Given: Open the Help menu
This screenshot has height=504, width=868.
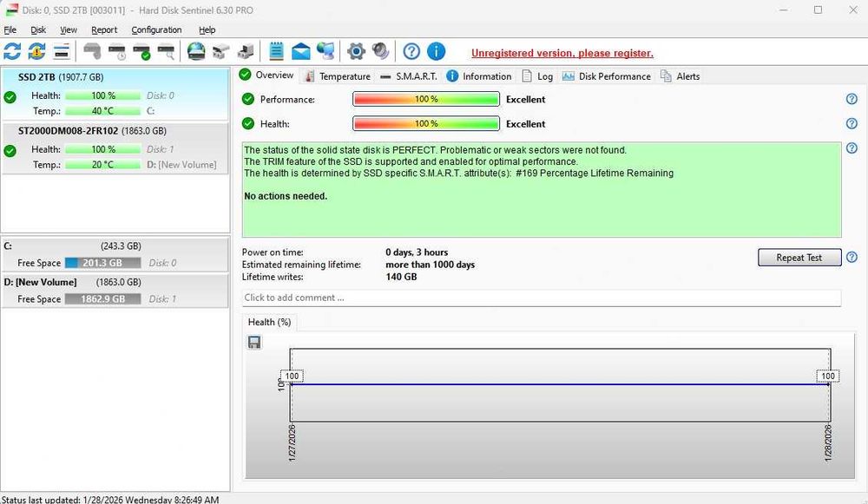Looking at the screenshot, I should (207, 29).
